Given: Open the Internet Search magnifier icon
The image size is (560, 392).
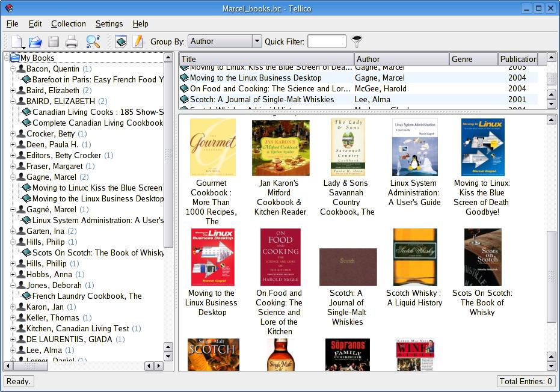Looking at the screenshot, I should click(93, 41).
